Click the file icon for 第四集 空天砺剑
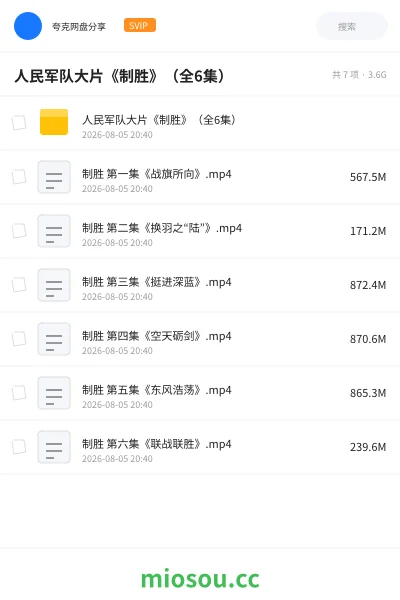The height and width of the screenshot is (600, 400). pos(54,339)
